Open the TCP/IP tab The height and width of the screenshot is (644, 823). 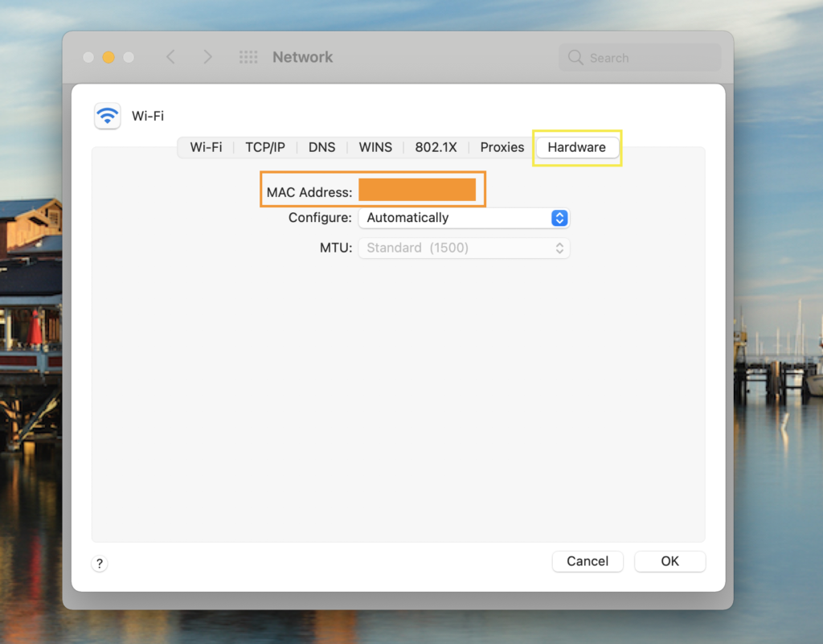coord(264,147)
